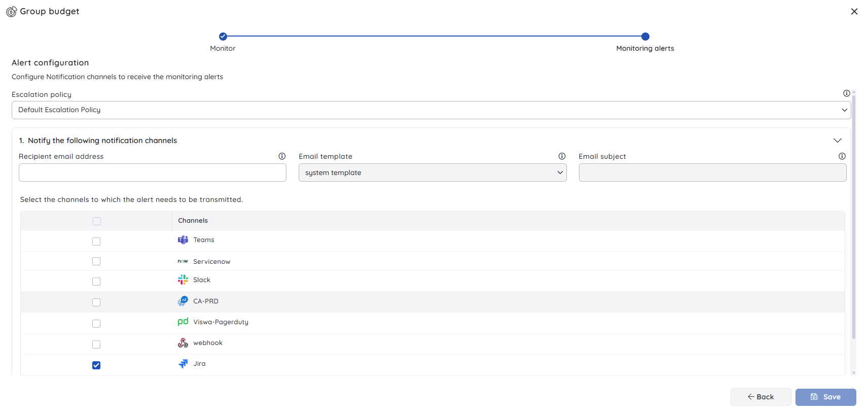The image size is (868, 412).
Task: Click the Alert configuration heading
Action: pyautogui.click(x=50, y=63)
